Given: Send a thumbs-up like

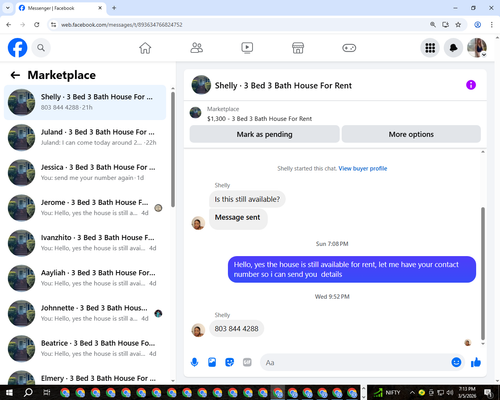Looking at the screenshot, I should click(x=476, y=362).
